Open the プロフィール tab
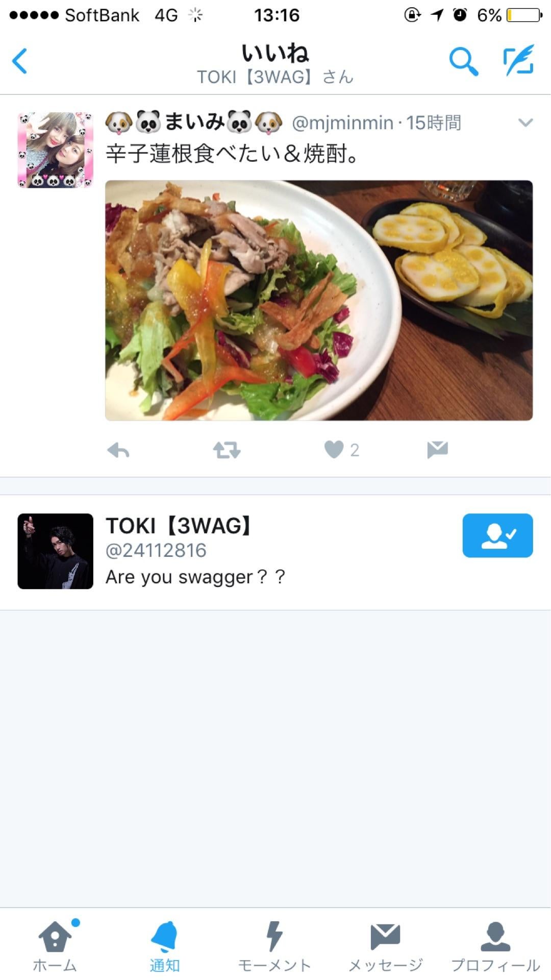Viewport: 551px width, 980px height. (495, 945)
